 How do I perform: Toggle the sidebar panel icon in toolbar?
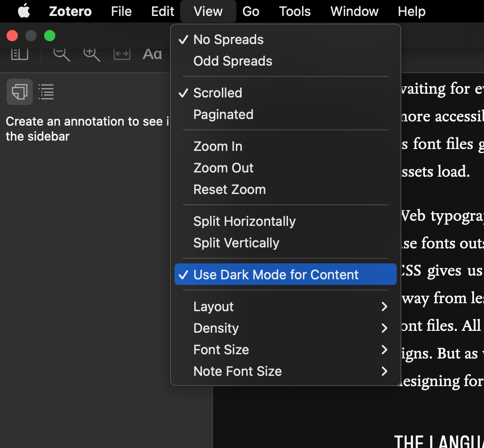(x=20, y=54)
